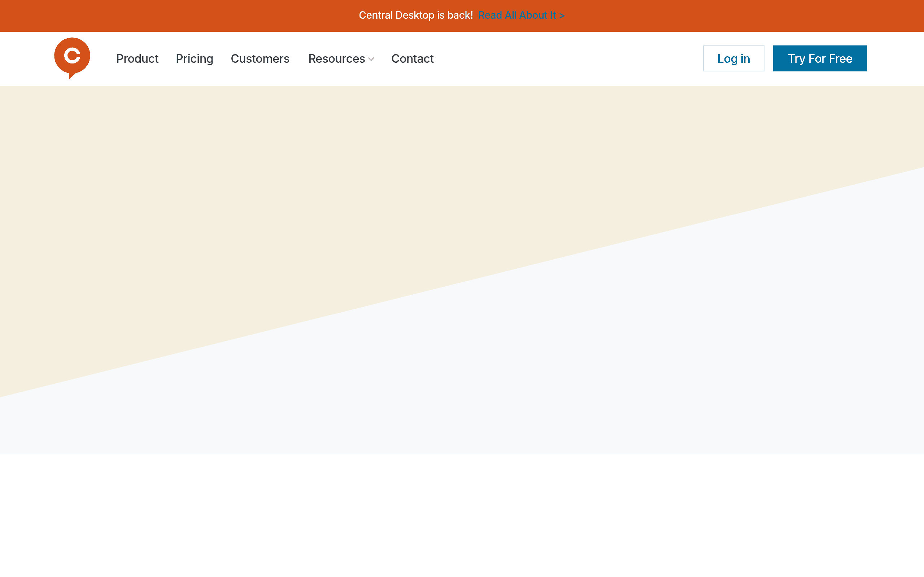924x577 pixels.
Task: Follow the Read All About It link
Action: 521,15
